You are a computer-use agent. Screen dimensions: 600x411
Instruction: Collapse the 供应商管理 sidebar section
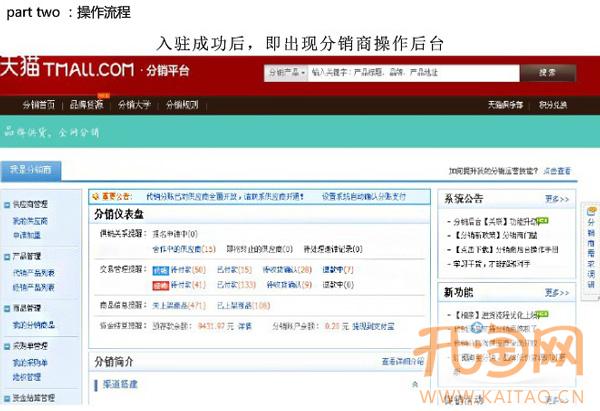tap(7, 205)
